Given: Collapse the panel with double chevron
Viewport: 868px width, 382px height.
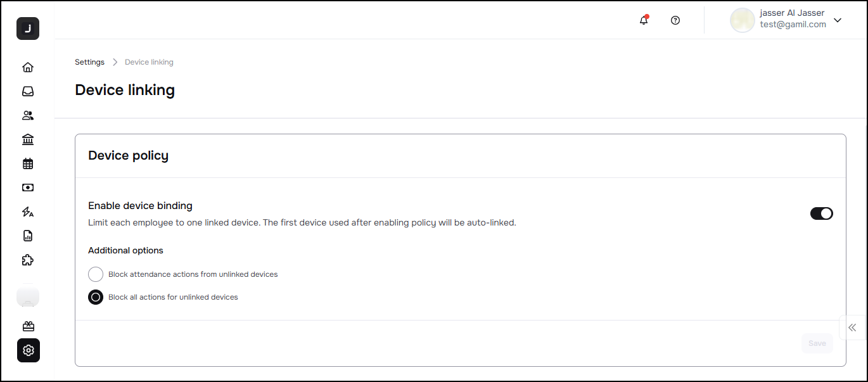Looking at the screenshot, I should [x=852, y=328].
